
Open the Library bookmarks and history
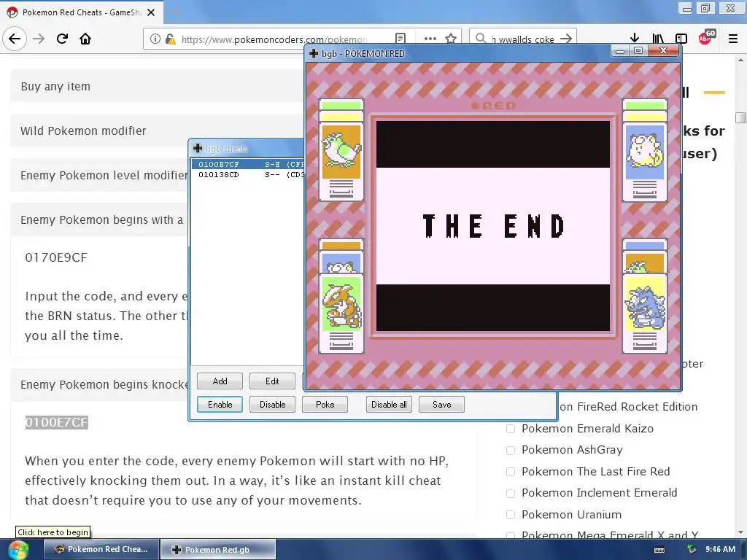[658, 39]
